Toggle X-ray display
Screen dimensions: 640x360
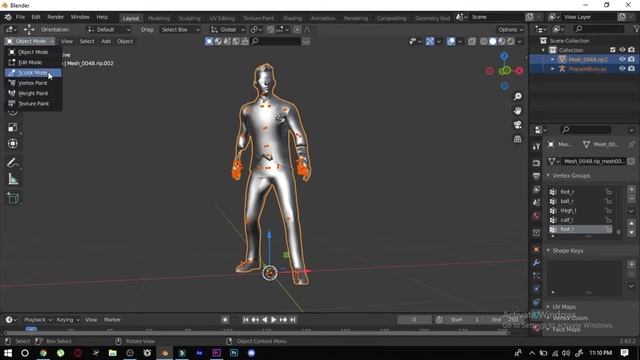tap(472, 41)
